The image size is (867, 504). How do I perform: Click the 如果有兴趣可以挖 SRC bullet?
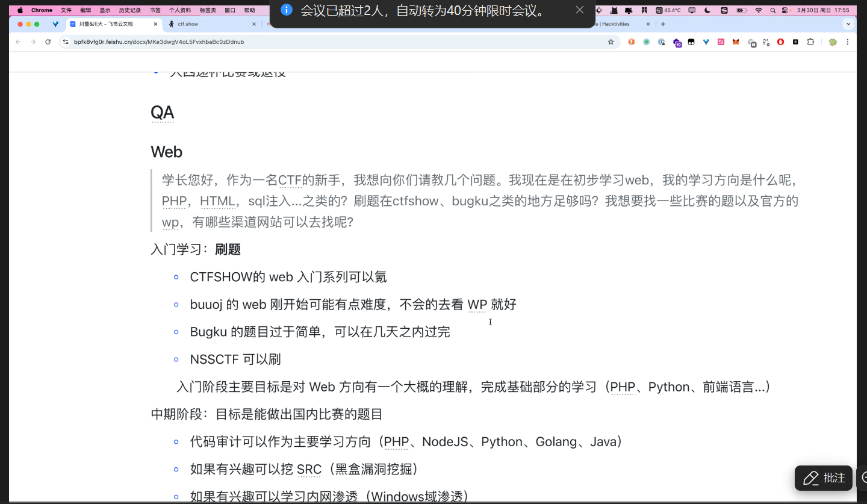coord(304,469)
